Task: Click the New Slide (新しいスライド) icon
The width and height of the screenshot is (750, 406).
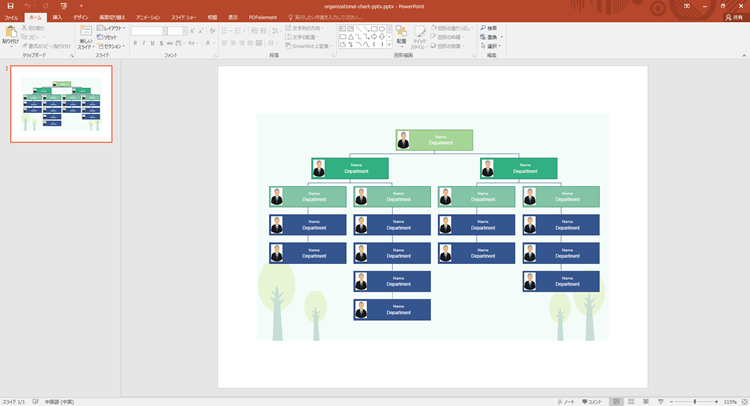Action: [86, 32]
